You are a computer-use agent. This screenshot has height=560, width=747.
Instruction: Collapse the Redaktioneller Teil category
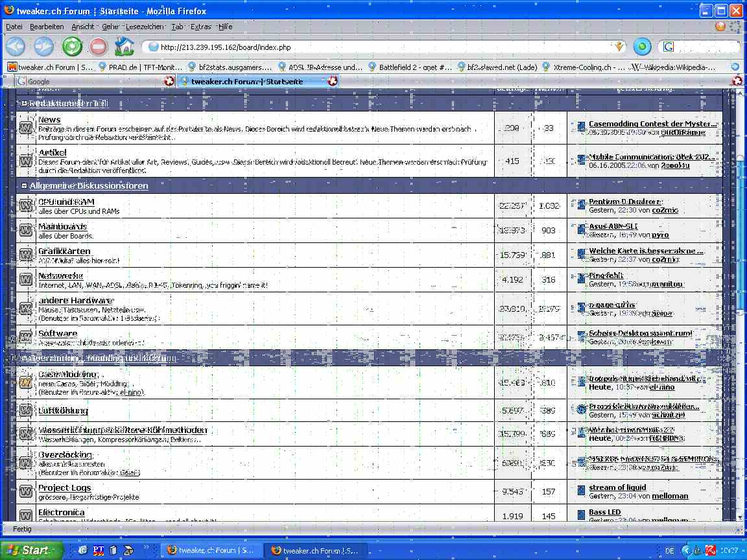(x=24, y=103)
